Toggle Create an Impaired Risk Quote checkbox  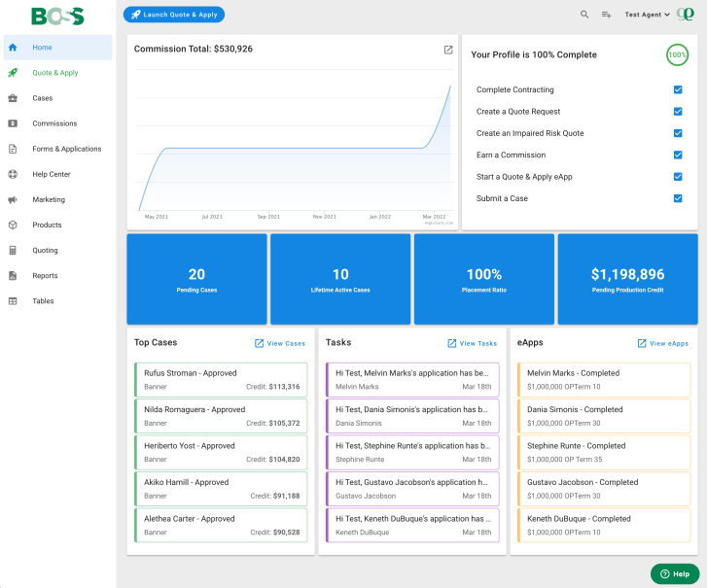pos(678,133)
